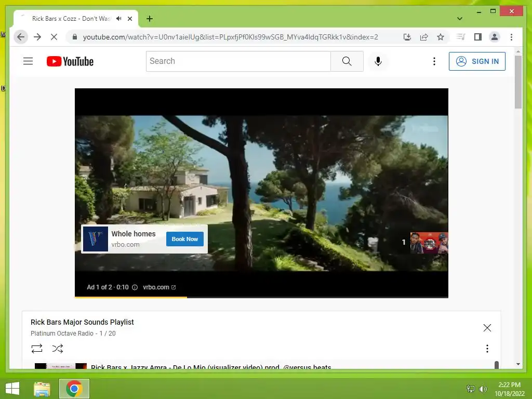
Task: Click Platinum Octave Radio channel name
Action: (x=62, y=334)
